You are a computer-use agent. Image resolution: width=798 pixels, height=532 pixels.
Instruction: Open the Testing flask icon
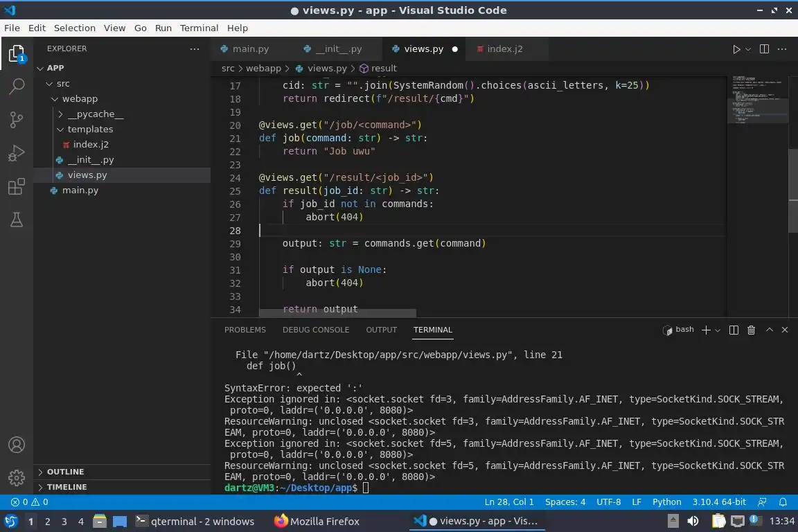click(17, 220)
